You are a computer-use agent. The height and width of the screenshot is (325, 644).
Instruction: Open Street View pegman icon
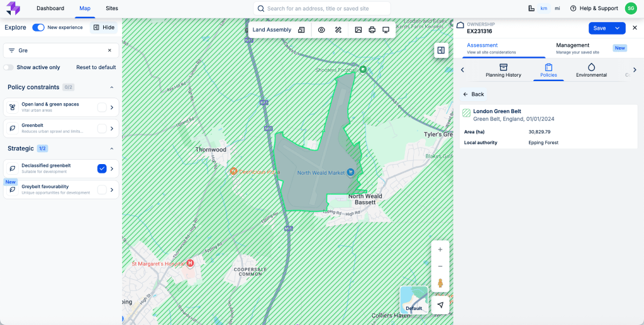tap(440, 284)
